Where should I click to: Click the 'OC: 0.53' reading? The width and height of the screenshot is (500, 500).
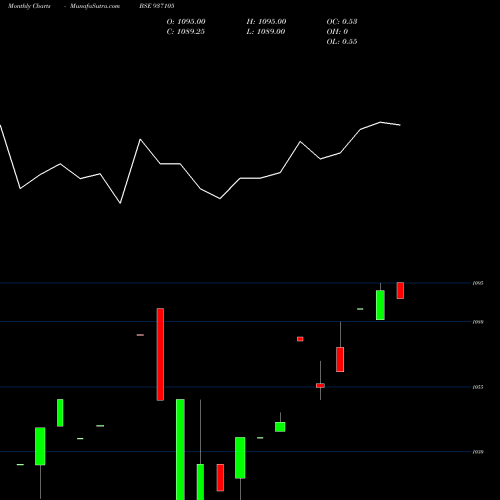(x=342, y=22)
